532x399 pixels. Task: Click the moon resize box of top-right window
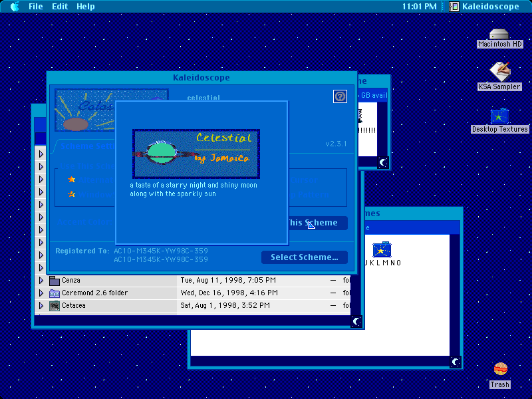coord(383,162)
